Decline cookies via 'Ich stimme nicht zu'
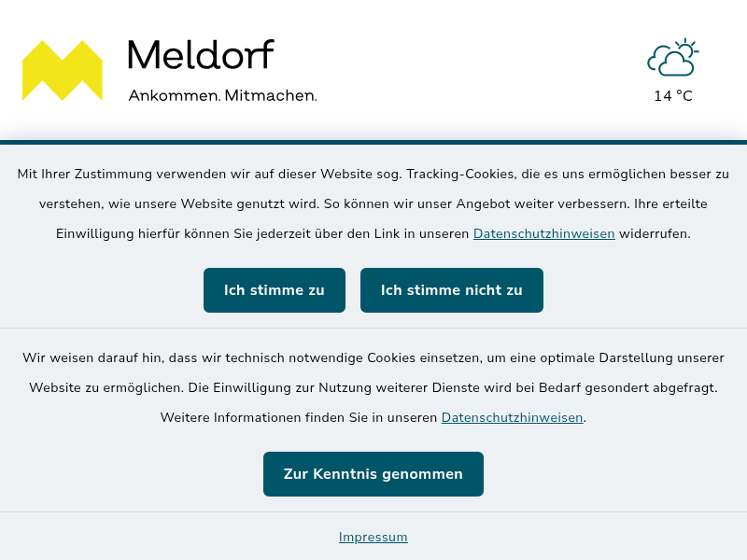This screenshot has width=747, height=560. [x=451, y=290]
